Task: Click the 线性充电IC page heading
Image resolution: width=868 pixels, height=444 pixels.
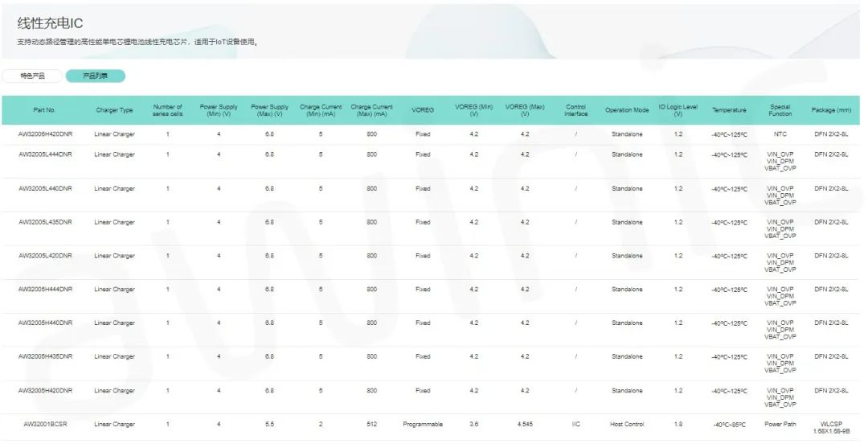Action: (50, 23)
